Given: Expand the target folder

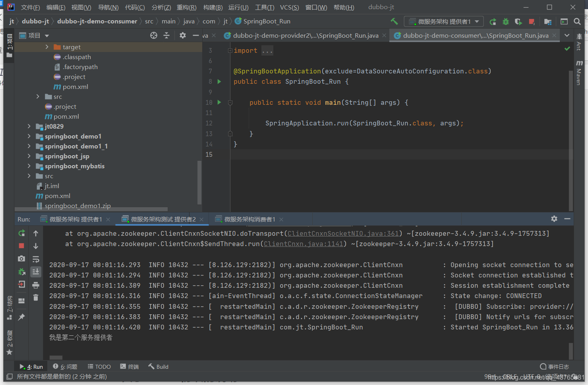Looking at the screenshot, I should pyautogui.click(x=47, y=47).
